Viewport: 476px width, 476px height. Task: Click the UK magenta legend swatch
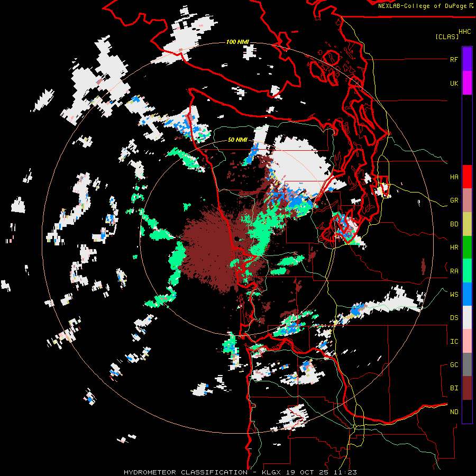coord(467,83)
